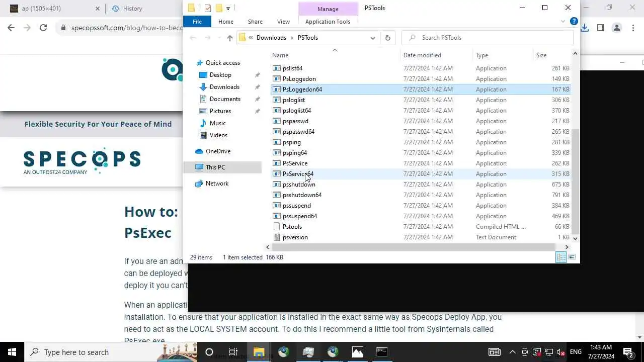
Task: Select OneDrive in the navigation pane
Action: (218, 151)
